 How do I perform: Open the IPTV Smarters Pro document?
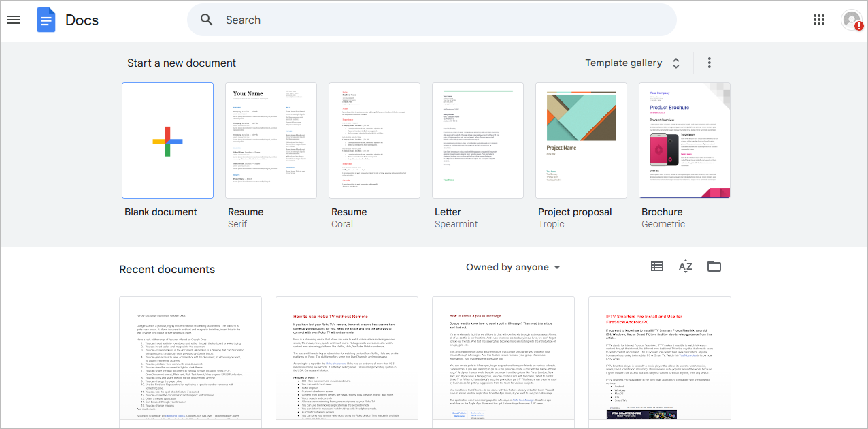(660, 361)
